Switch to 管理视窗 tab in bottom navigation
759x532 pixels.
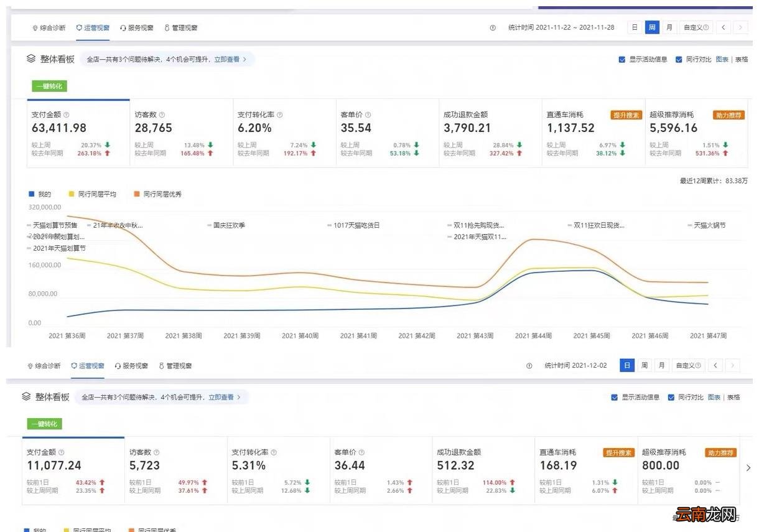[x=175, y=366]
